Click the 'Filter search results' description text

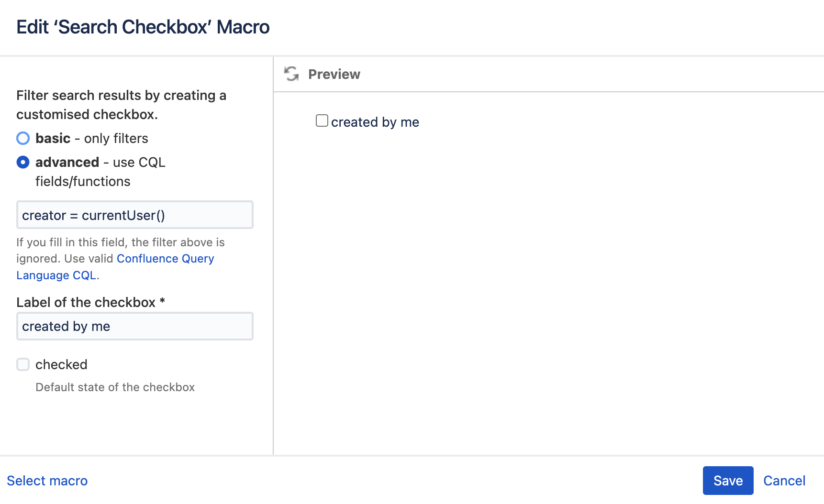[x=121, y=105]
